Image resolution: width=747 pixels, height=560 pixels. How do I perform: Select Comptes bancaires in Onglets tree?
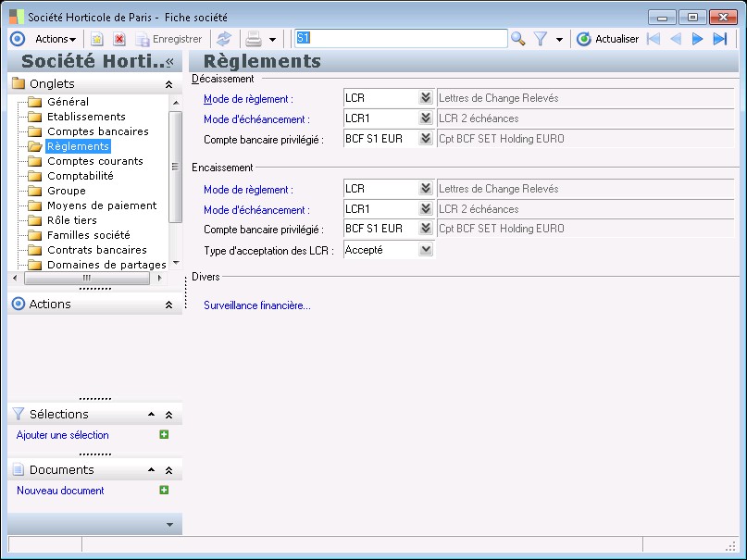point(97,131)
